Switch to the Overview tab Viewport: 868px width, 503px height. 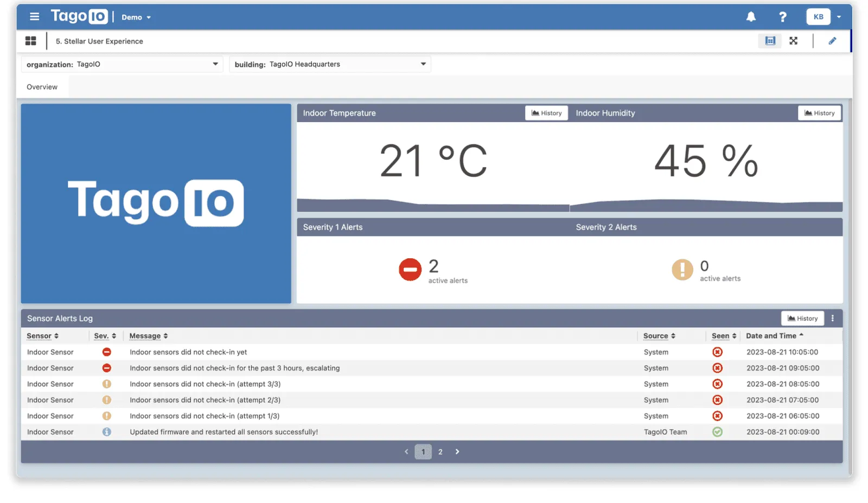coord(42,87)
